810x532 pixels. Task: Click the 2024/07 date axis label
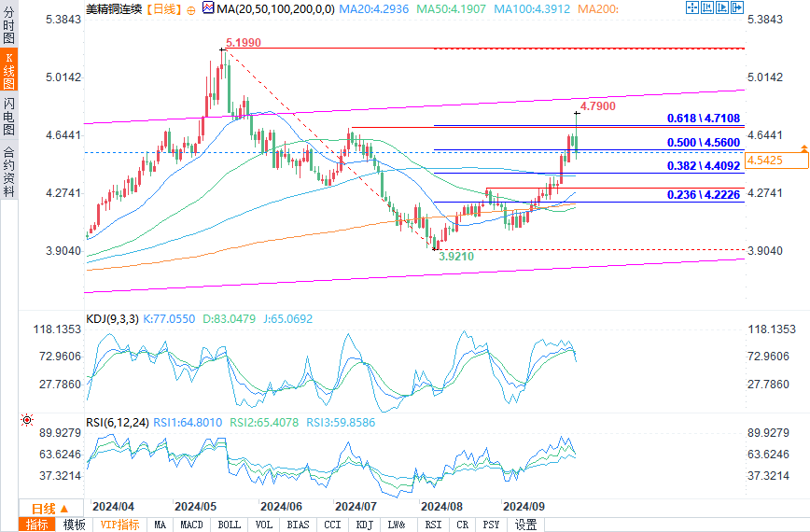[356, 507]
